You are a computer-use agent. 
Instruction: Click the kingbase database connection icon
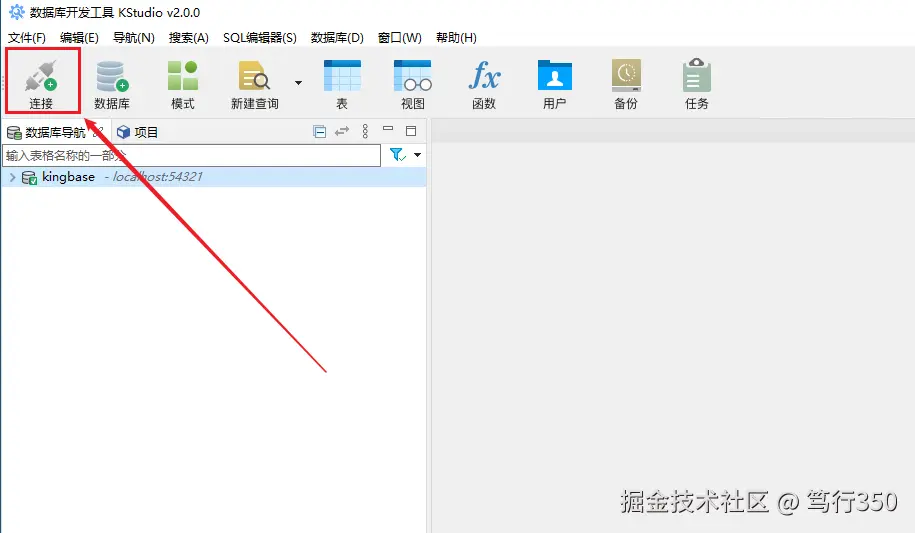click(29, 177)
